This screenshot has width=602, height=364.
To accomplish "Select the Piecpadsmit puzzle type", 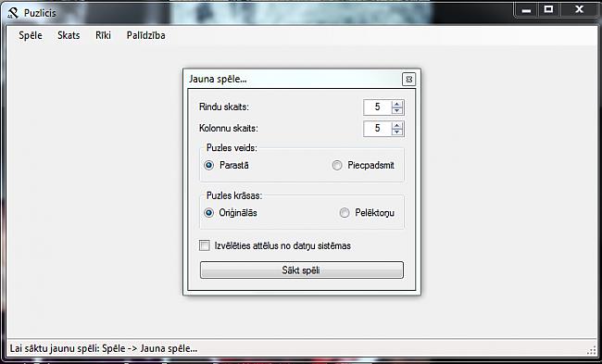I will pos(363,166).
